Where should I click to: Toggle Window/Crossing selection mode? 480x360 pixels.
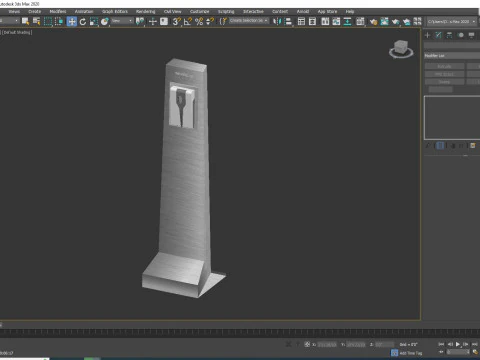[59, 22]
